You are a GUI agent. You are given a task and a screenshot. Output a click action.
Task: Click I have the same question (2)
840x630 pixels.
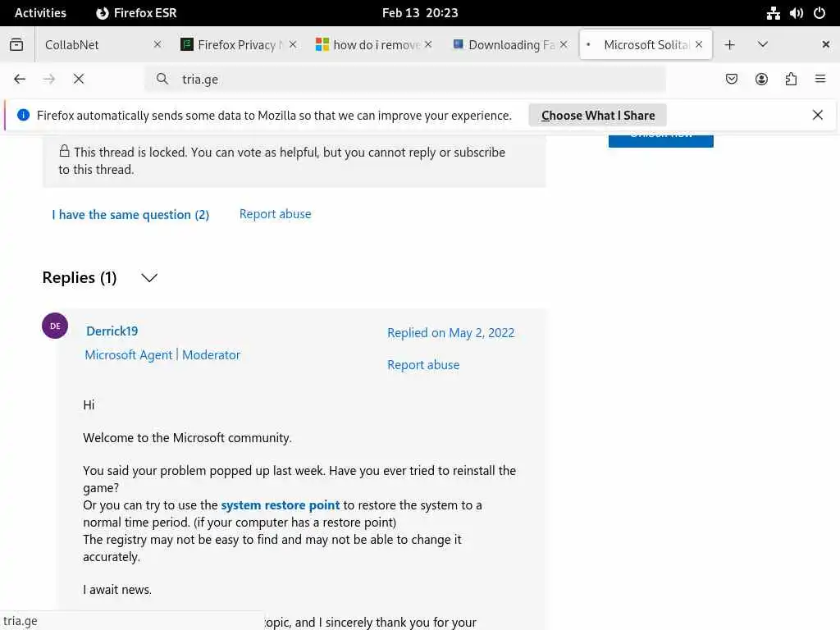130,215
